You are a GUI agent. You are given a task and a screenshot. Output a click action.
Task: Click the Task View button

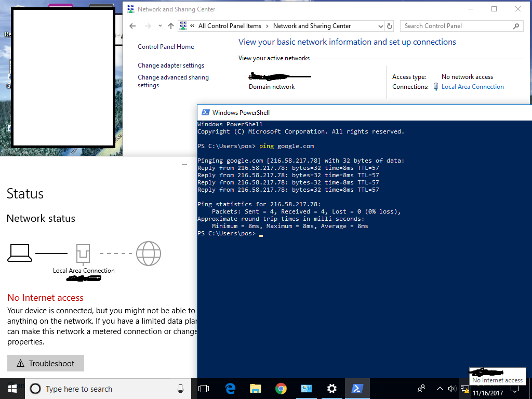pyautogui.click(x=204, y=389)
